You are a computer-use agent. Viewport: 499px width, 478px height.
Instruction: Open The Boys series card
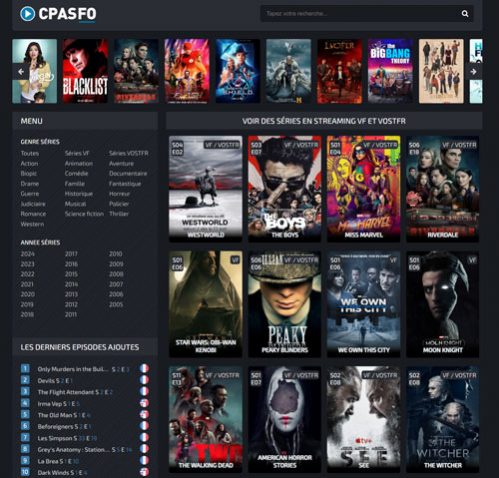285,189
